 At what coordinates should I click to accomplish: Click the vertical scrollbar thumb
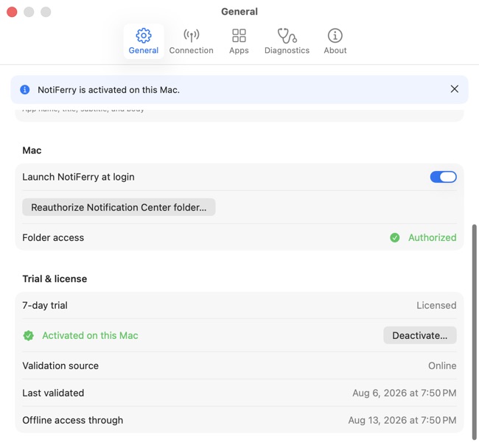coord(474,332)
